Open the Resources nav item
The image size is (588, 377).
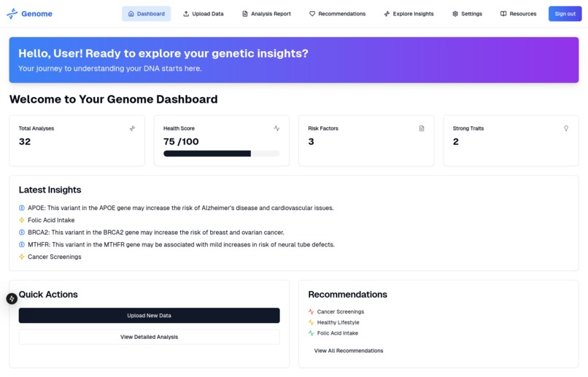click(x=518, y=14)
